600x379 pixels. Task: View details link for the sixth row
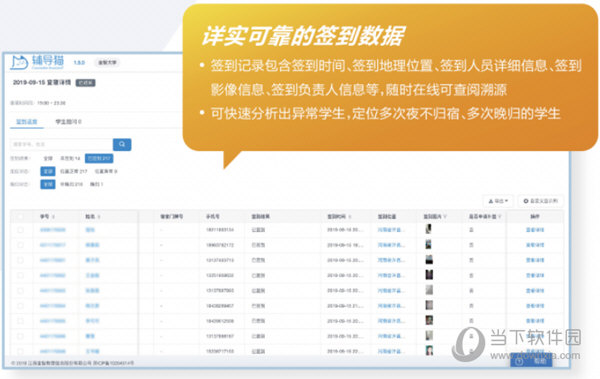[x=535, y=306]
